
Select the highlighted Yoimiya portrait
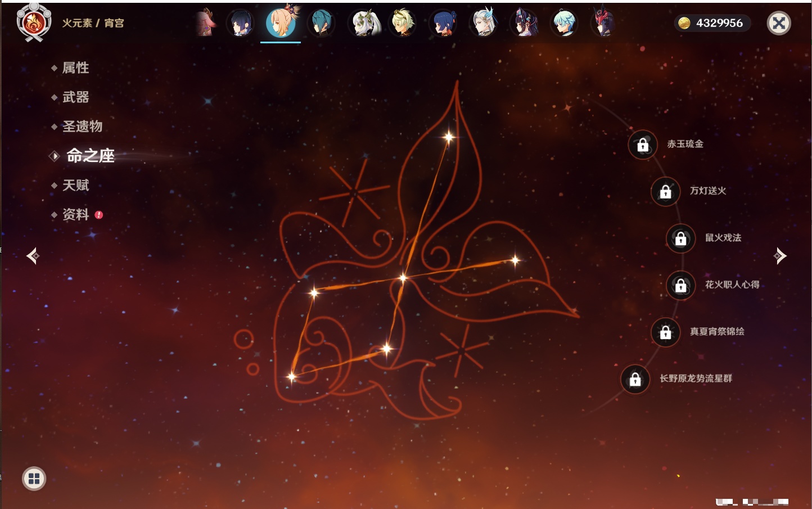click(281, 23)
